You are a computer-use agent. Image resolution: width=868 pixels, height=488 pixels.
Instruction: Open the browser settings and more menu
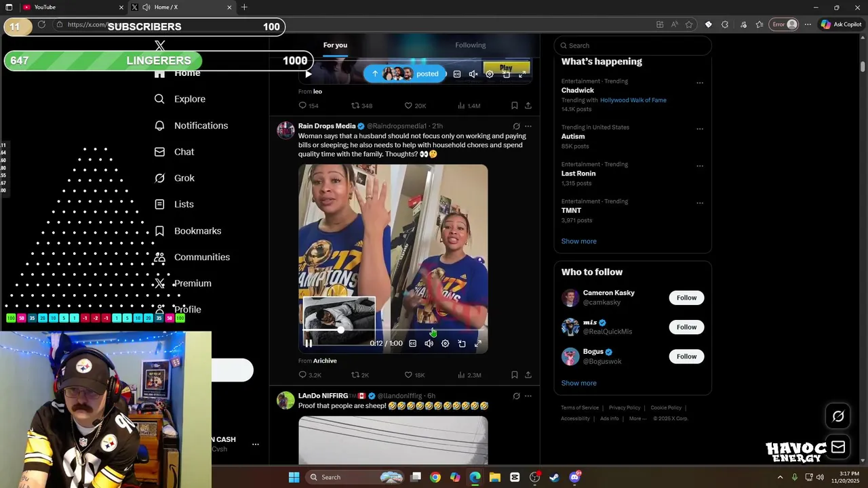808,24
